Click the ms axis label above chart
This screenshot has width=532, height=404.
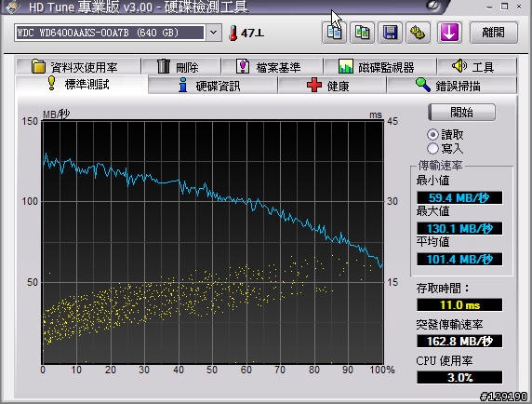coord(376,115)
